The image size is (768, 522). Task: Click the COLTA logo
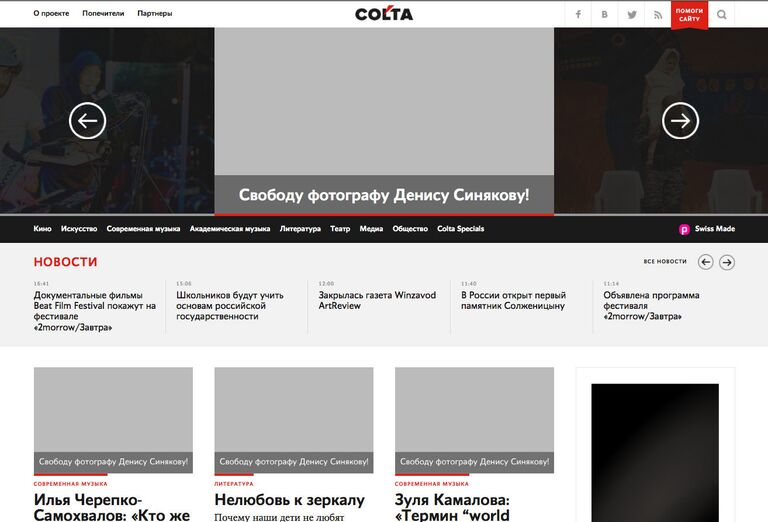[384, 14]
